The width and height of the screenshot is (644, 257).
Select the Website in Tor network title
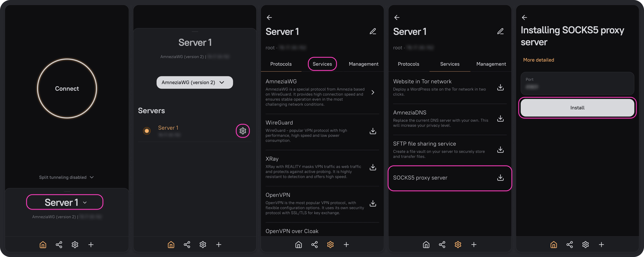point(422,81)
